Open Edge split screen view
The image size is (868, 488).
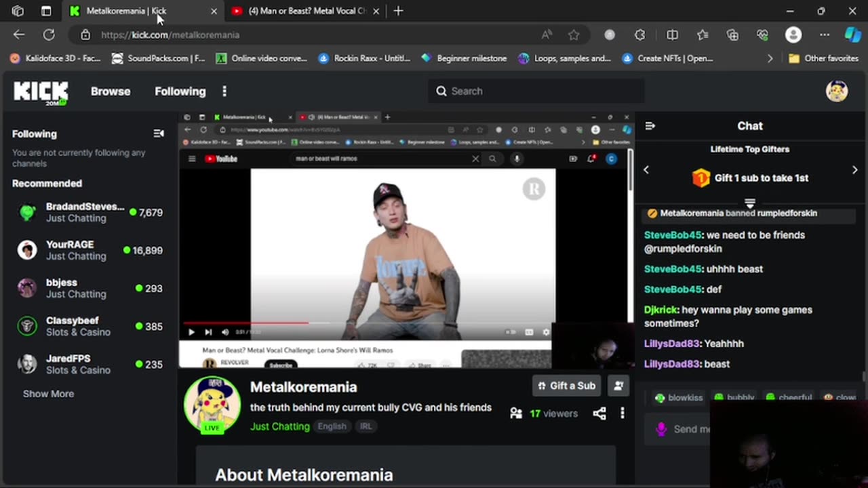tap(672, 35)
